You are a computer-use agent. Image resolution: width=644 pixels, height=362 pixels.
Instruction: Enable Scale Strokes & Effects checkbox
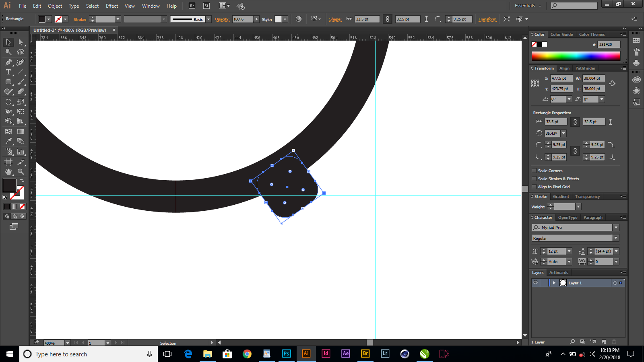coord(534,179)
